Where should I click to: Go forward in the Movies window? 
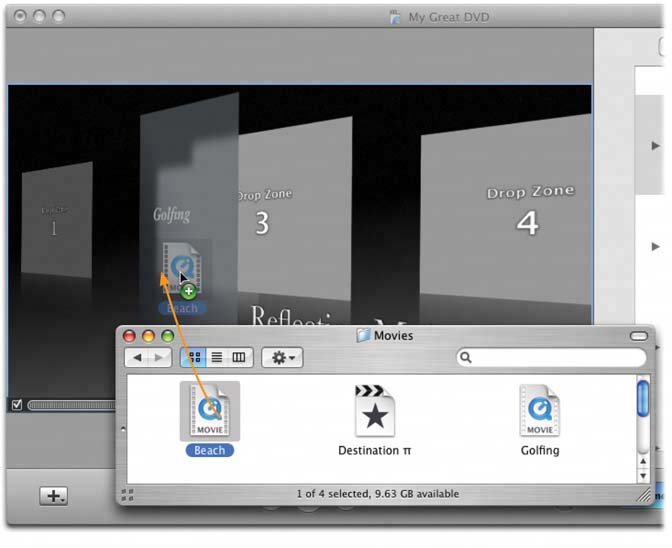coord(160,358)
